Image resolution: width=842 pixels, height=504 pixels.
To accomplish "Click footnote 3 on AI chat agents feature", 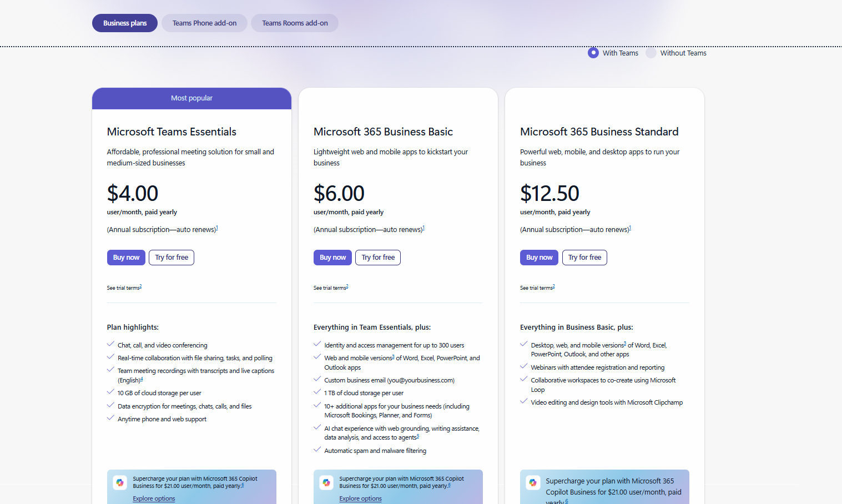I will pyautogui.click(x=418, y=436).
